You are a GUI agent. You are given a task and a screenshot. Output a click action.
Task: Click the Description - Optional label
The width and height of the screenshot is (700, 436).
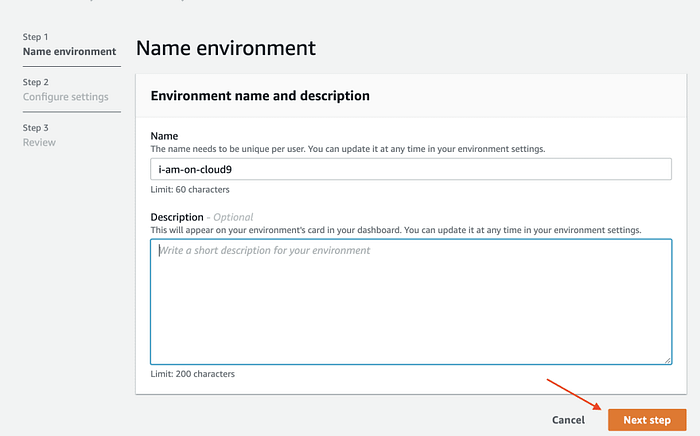(x=202, y=217)
